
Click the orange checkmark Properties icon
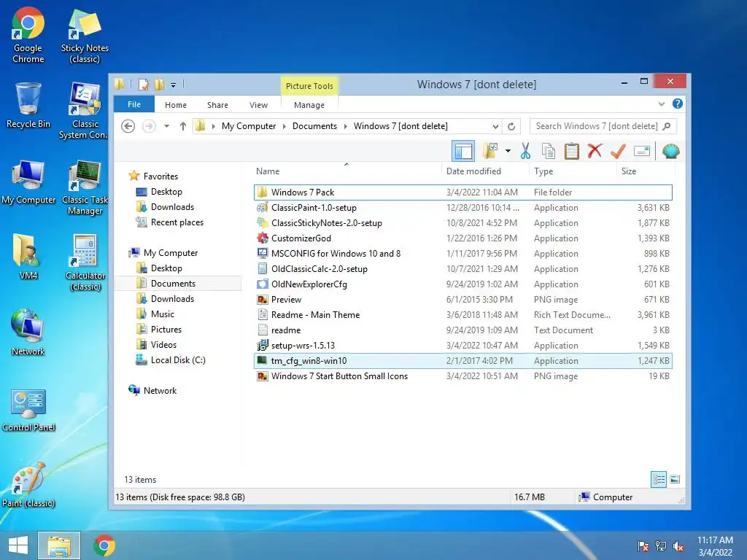(x=619, y=152)
